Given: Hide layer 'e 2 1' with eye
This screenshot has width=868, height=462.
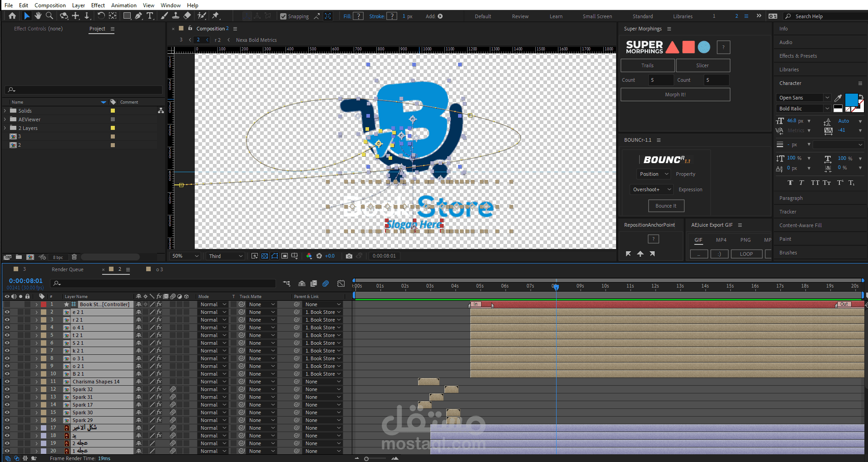Looking at the screenshot, I should pyautogui.click(x=7, y=312).
